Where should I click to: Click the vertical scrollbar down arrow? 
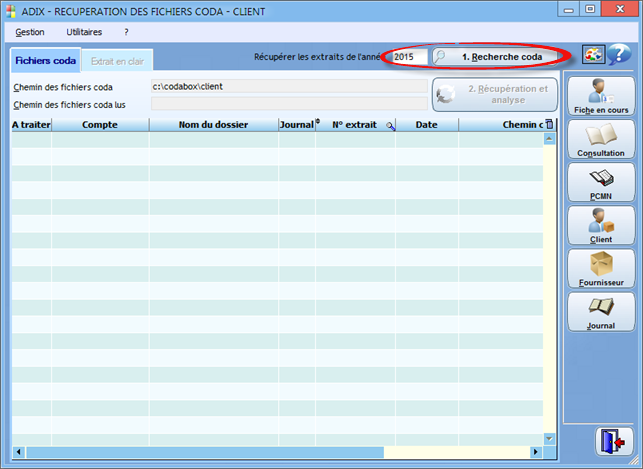[548, 438]
